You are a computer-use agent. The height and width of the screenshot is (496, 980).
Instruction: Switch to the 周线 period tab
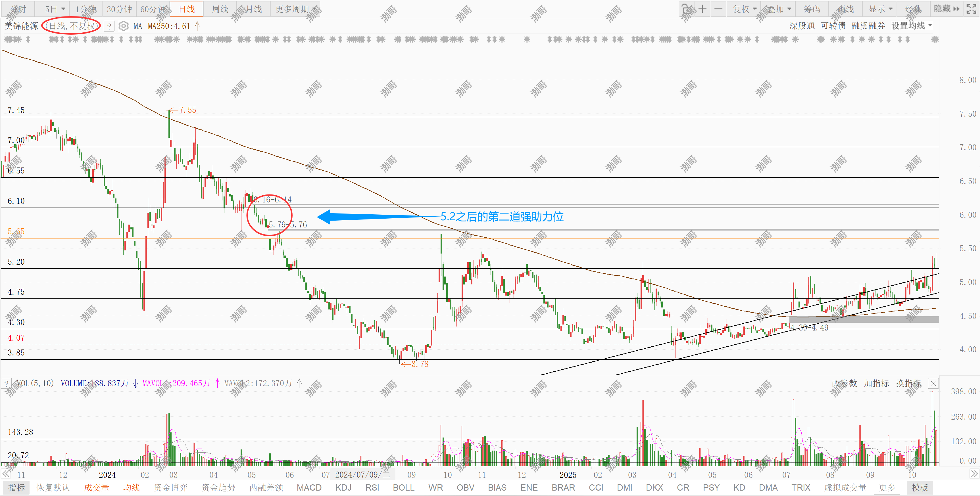tap(220, 9)
